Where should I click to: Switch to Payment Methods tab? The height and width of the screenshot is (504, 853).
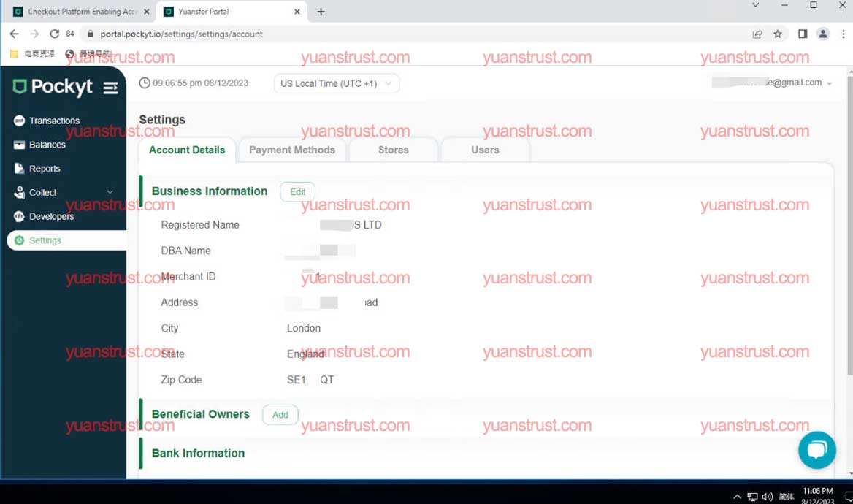point(292,150)
